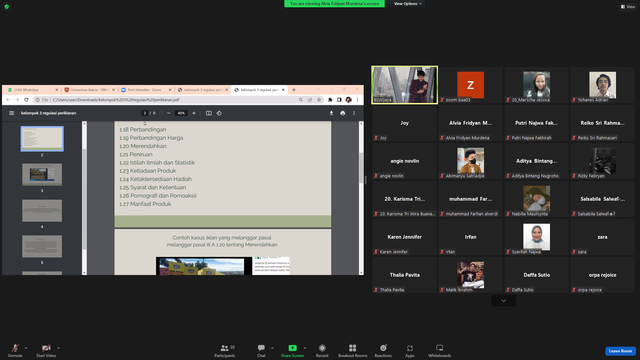Click text '1.27 Manfaat Produk' in PDF

[145, 204]
